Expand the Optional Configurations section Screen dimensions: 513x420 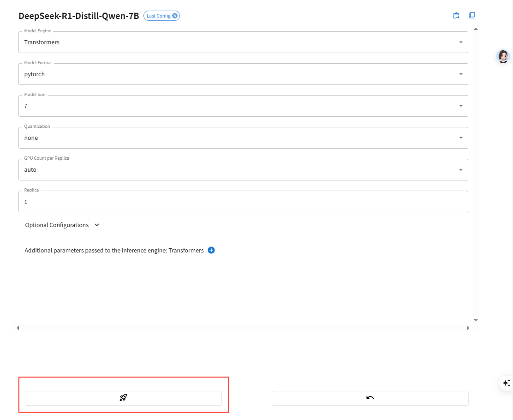click(x=62, y=225)
